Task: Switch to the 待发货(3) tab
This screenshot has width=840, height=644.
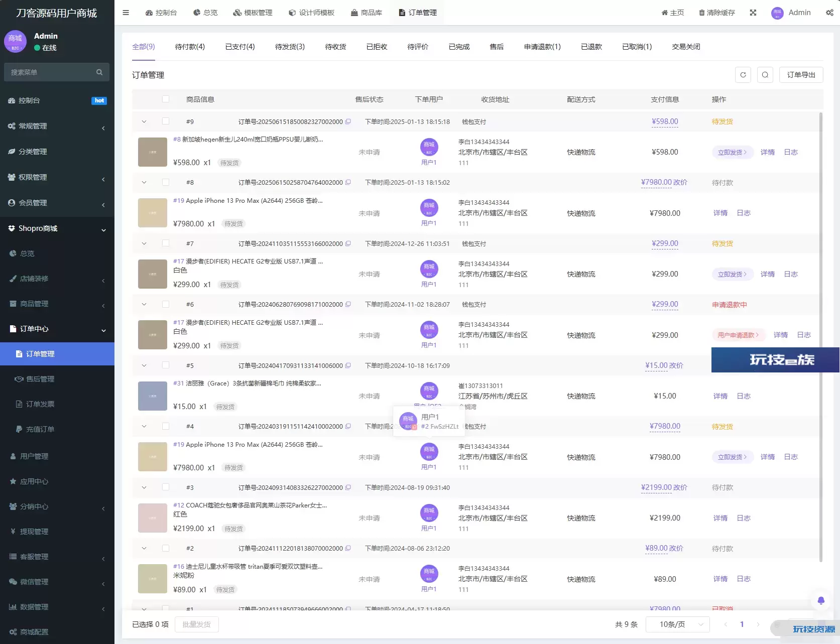Action: pyautogui.click(x=290, y=47)
